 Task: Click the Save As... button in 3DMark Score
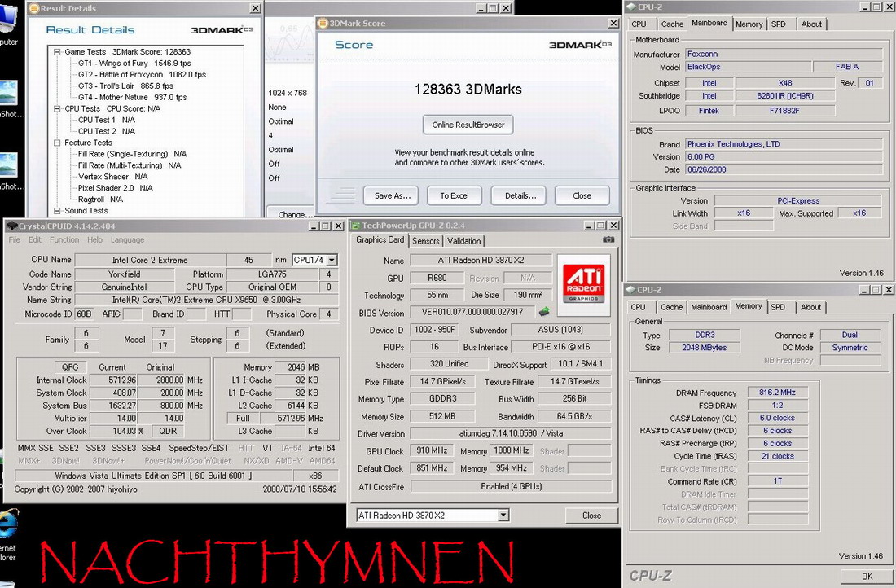click(393, 195)
